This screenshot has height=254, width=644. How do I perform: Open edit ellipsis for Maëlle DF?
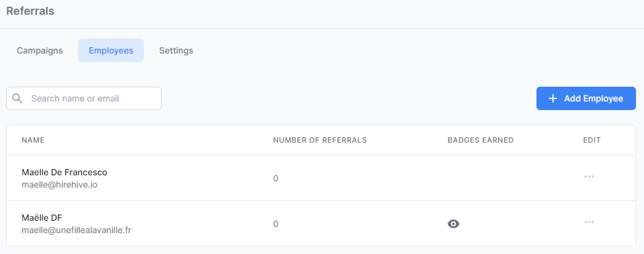tap(589, 223)
